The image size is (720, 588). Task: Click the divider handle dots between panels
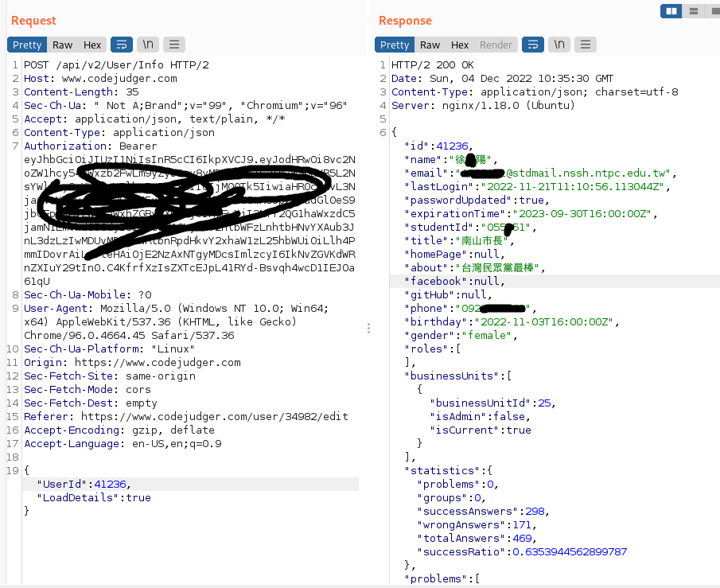[x=368, y=328]
